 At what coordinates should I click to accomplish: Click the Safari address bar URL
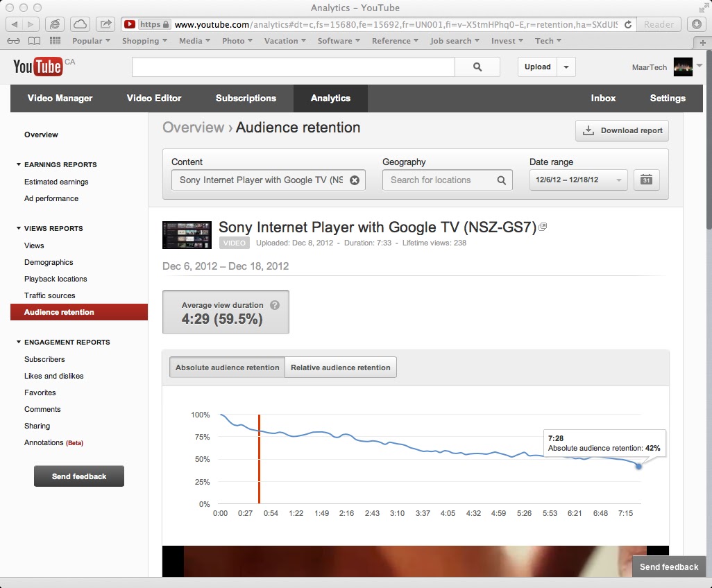[x=395, y=24]
